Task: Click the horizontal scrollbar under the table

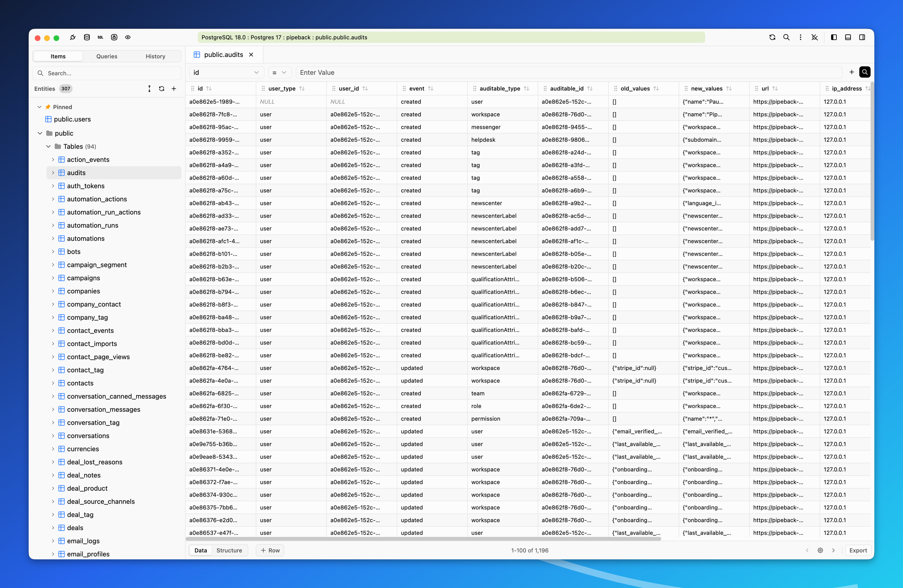Action: click(x=423, y=539)
